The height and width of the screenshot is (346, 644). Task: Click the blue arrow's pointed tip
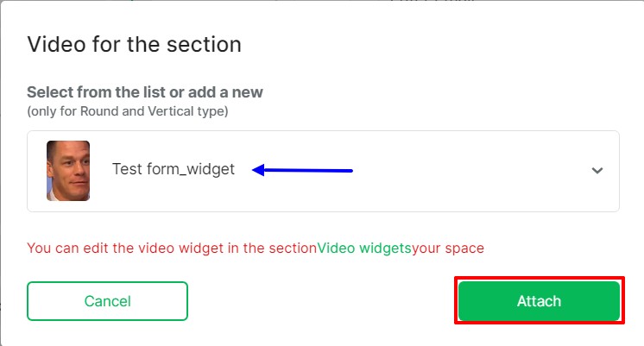(x=255, y=171)
